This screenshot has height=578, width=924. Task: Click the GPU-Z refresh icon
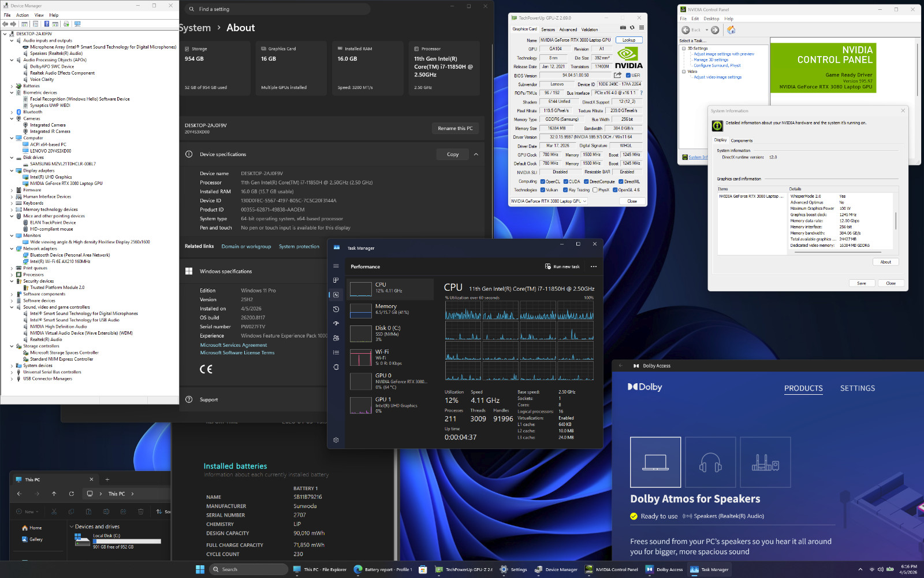[x=632, y=28]
